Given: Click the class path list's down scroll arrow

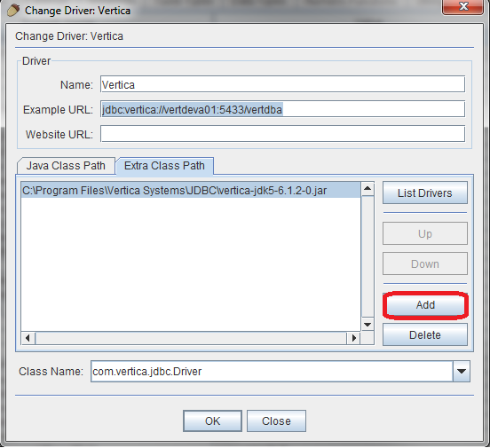Looking at the screenshot, I should click(367, 325).
